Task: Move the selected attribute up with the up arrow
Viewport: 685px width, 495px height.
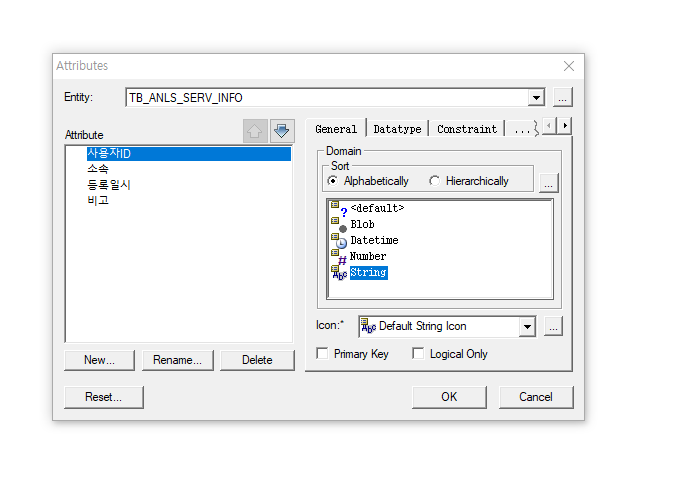Action: click(255, 131)
